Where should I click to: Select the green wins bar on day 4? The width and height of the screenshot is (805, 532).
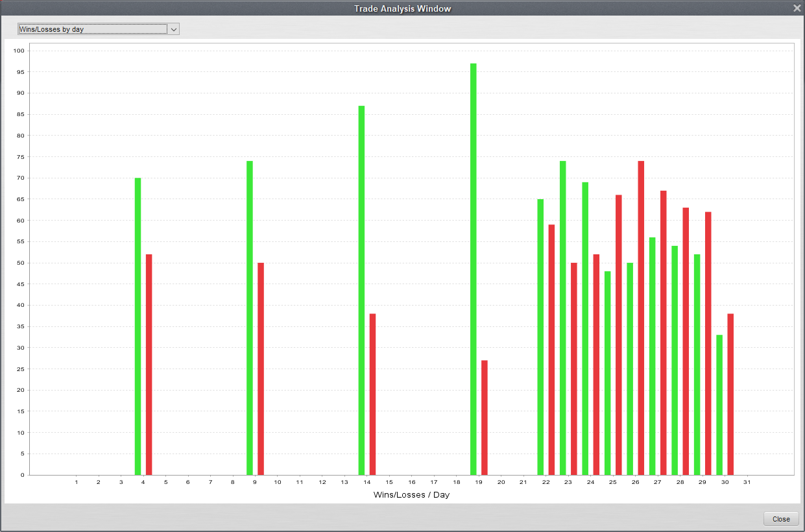[x=138, y=326]
